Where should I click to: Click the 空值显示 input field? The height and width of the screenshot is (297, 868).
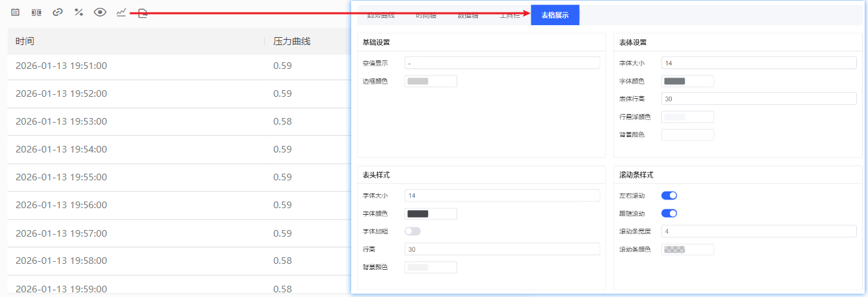click(x=502, y=63)
